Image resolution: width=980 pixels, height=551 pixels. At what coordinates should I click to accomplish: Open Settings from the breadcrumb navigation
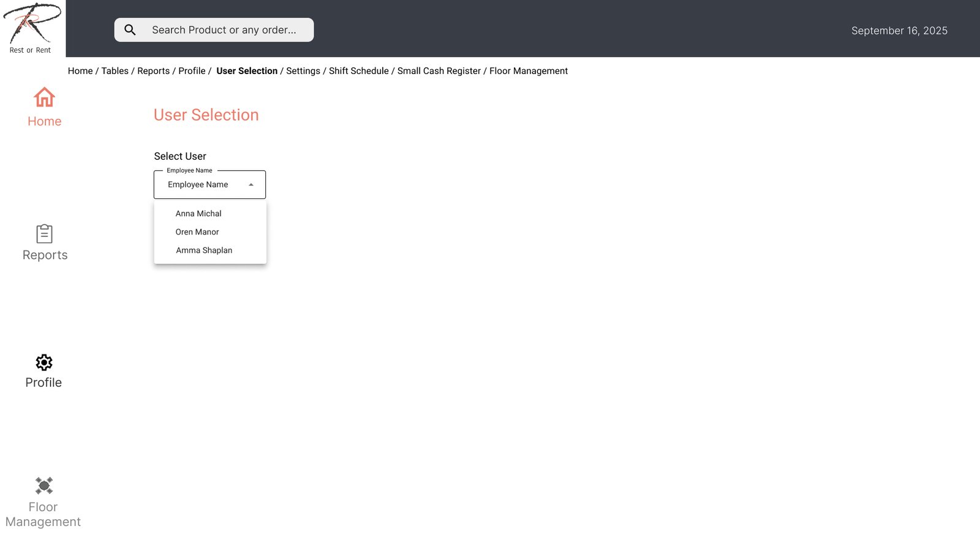(x=303, y=71)
